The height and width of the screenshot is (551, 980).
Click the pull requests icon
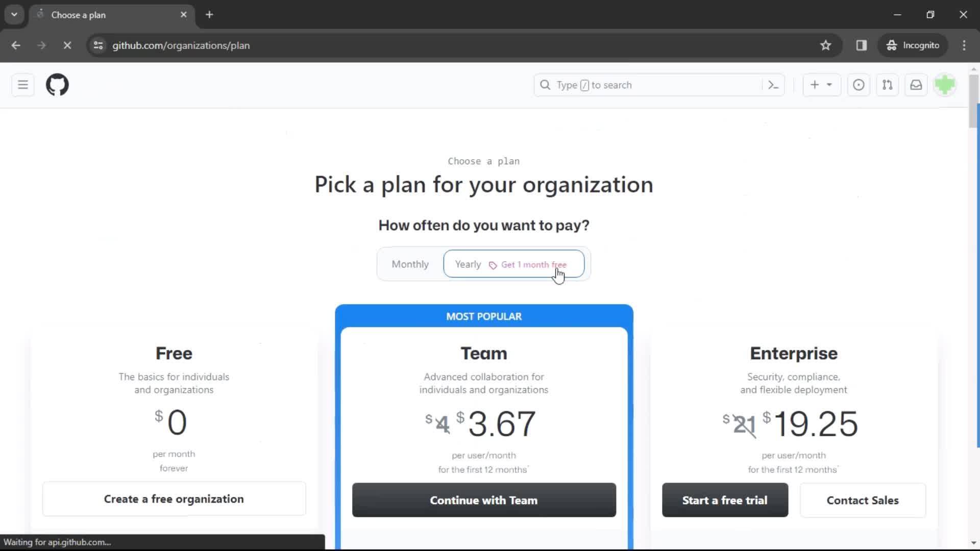887,85
